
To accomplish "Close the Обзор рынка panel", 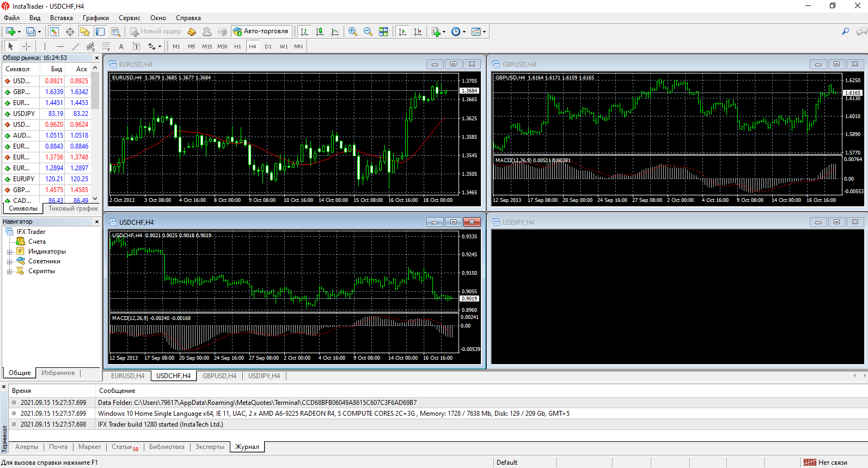I will pos(97,58).
